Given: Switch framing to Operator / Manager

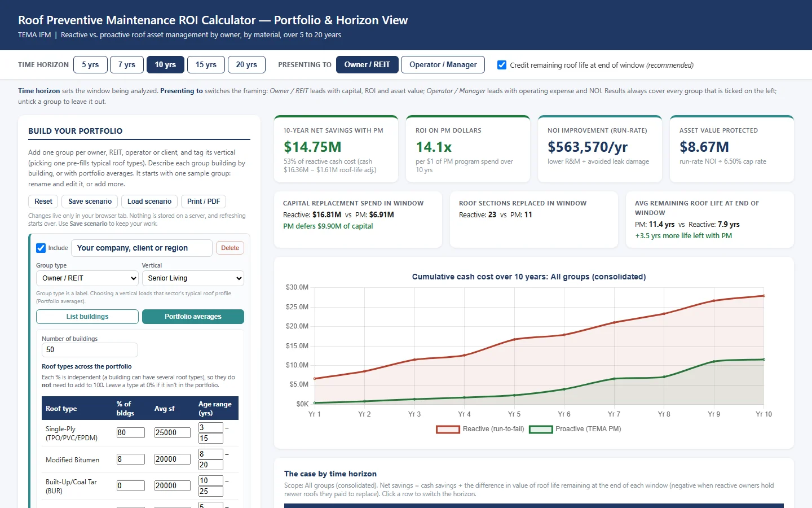Looking at the screenshot, I should click(x=443, y=65).
